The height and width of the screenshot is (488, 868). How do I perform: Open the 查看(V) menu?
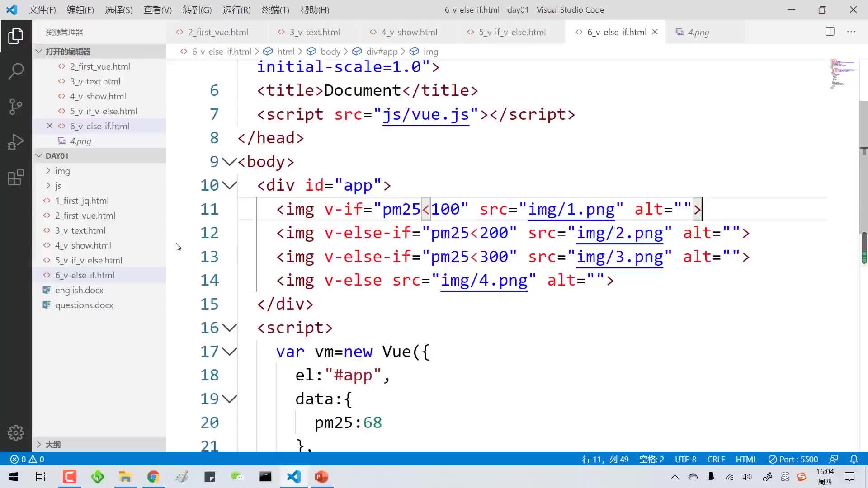[158, 10]
